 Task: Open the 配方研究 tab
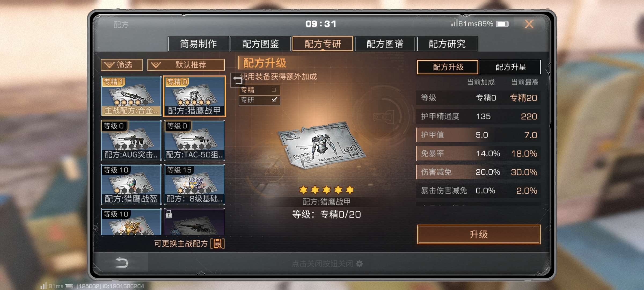tap(447, 44)
